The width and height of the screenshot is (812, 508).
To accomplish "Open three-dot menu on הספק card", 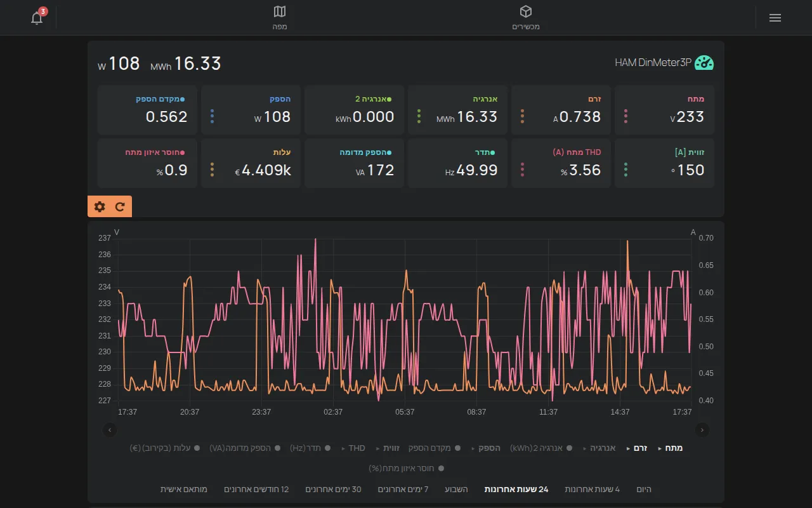I will pyautogui.click(x=212, y=116).
